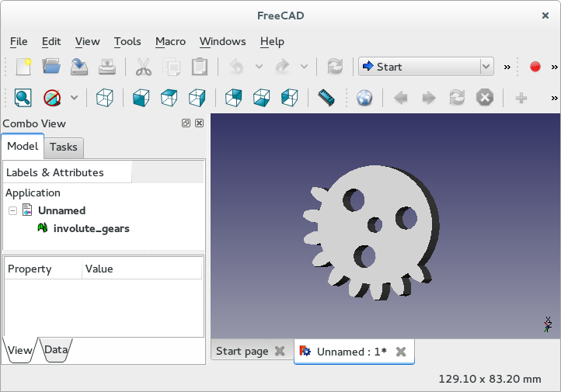Set the Left view cube icon
561x392 pixels.
(289, 98)
